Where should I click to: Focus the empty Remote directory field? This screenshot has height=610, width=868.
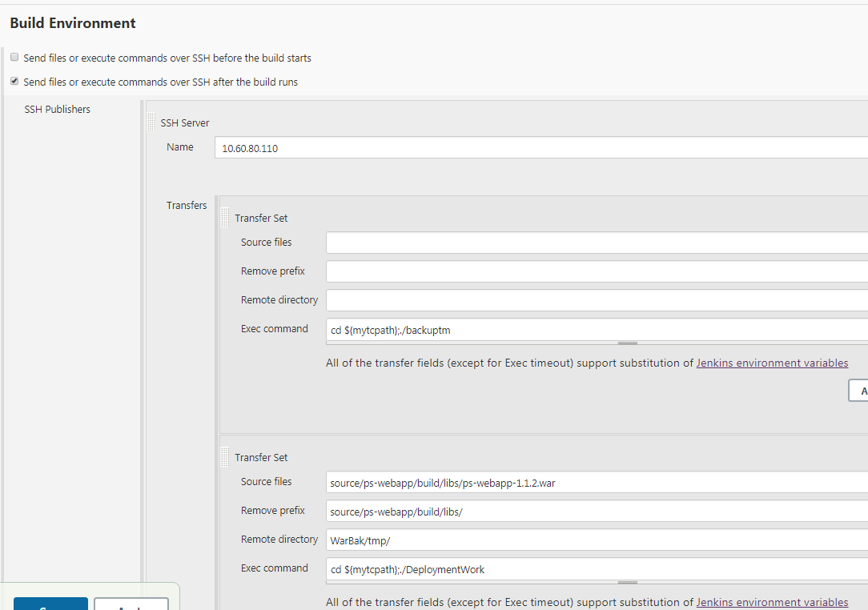tap(597, 300)
